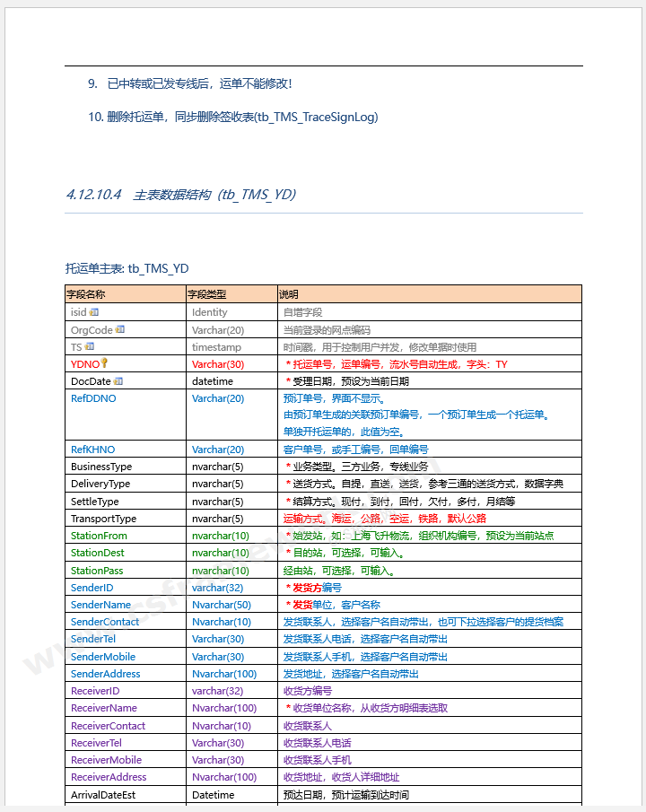This screenshot has height=812, width=646.
Task: Click the index icon next to OrgCode
Action: tap(120, 329)
